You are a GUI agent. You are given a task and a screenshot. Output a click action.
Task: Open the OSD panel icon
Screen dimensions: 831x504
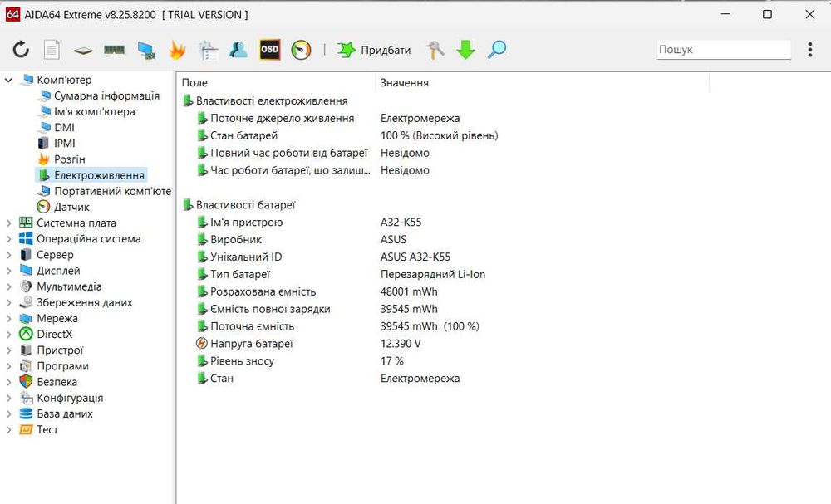[269, 50]
